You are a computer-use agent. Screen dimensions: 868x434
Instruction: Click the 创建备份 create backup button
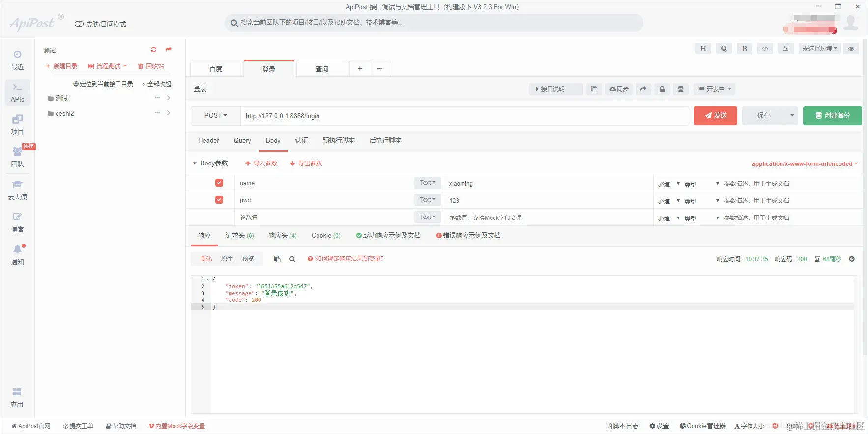(833, 116)
